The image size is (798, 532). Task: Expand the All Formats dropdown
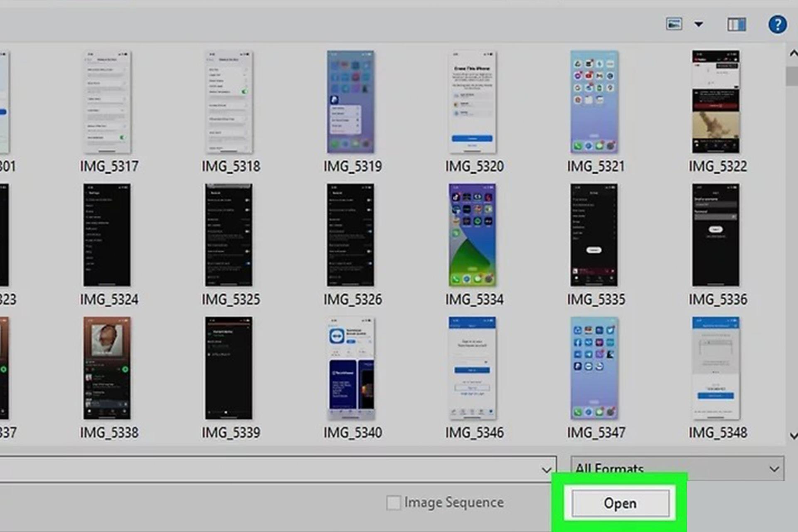tap(677, 468)
